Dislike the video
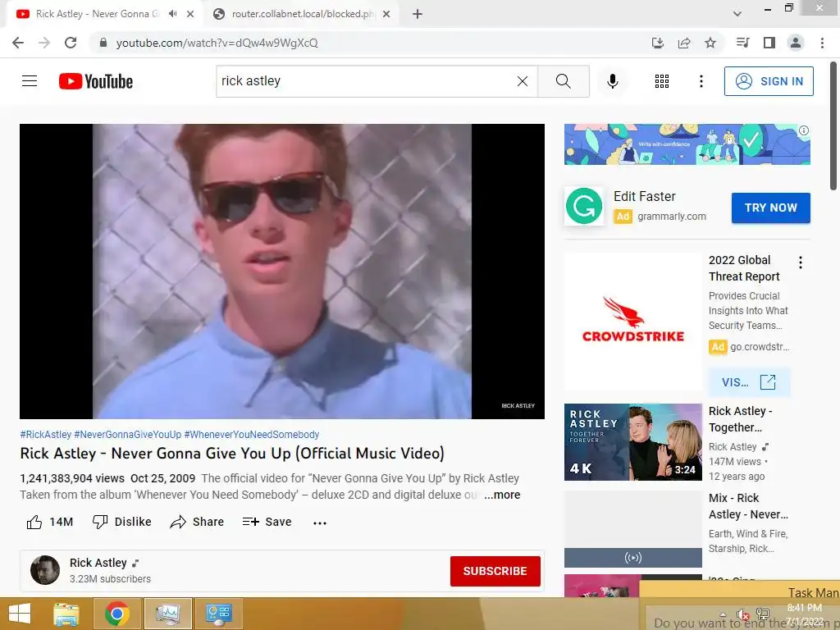Image resolution: width=840 pixels, height=630 pixels. 121,522
